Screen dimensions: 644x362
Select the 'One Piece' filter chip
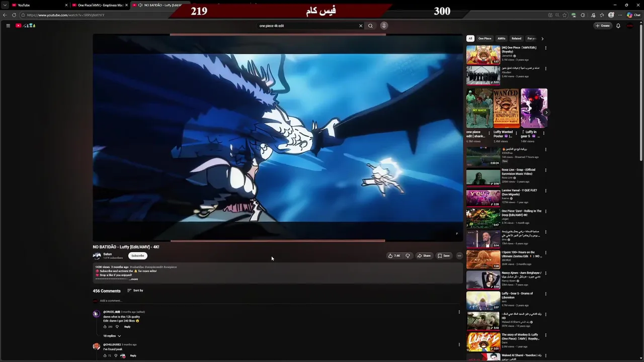pos(485,39)
